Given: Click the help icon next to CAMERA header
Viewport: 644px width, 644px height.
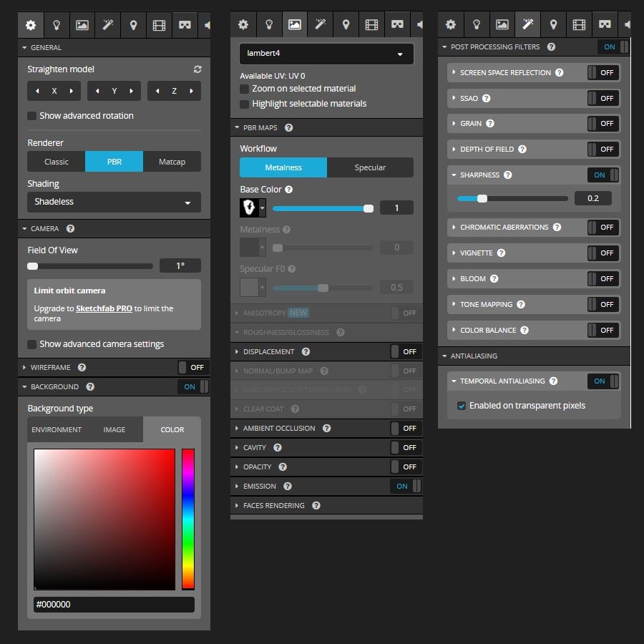Looking at the screenshot, I should click(70, 229).
